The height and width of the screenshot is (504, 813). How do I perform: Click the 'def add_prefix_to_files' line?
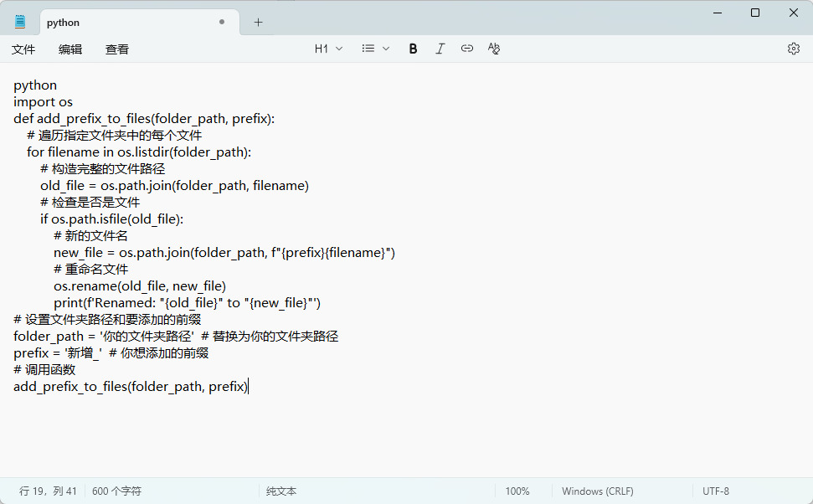pyautogui.click(x=144, y=119)
